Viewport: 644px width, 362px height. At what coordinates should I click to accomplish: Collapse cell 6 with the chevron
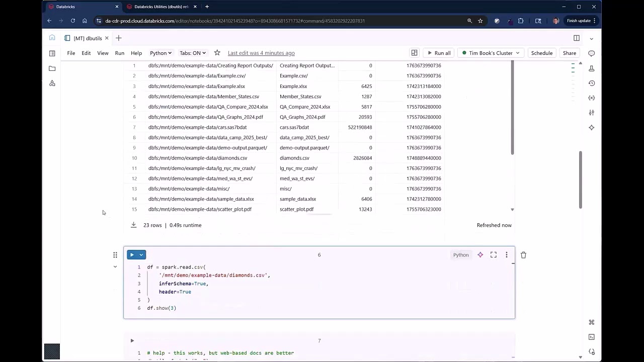(115, 266)
